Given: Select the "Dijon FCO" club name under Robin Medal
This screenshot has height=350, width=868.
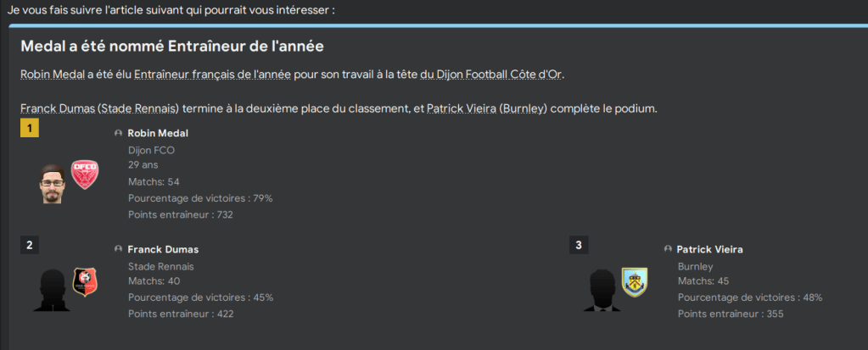Looking at the screenshot, I should [151, 150].
